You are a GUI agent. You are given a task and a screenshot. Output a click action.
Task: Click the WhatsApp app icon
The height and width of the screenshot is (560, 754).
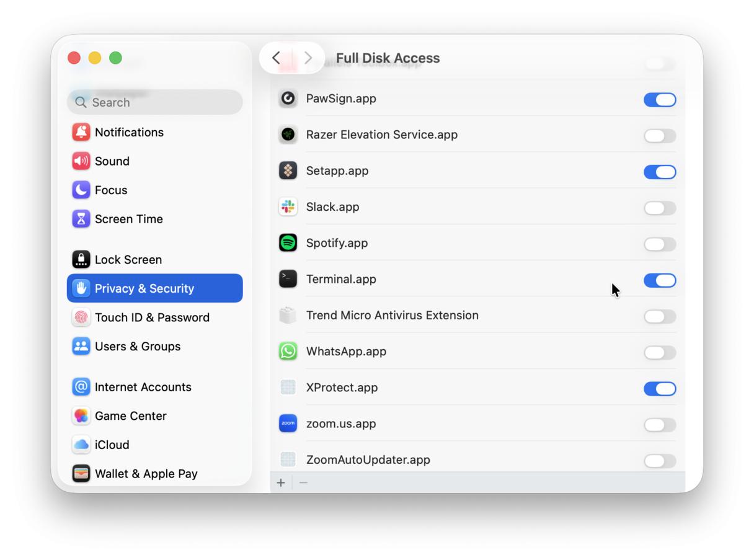point(288,351)
